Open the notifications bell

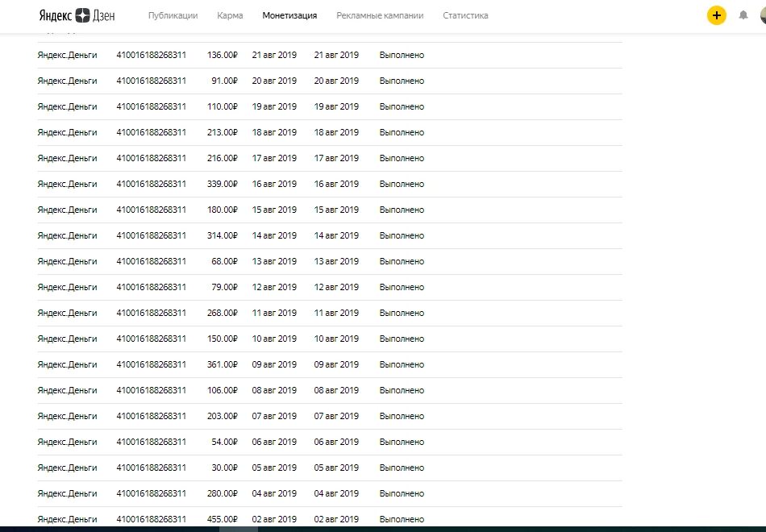click(x=743, y=15)
